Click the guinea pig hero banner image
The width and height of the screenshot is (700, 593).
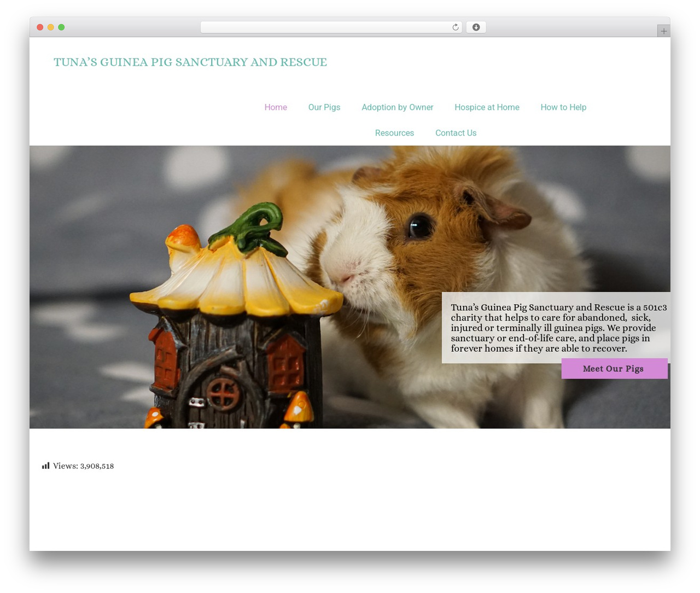pyautogui.click(x=350, y=287)
